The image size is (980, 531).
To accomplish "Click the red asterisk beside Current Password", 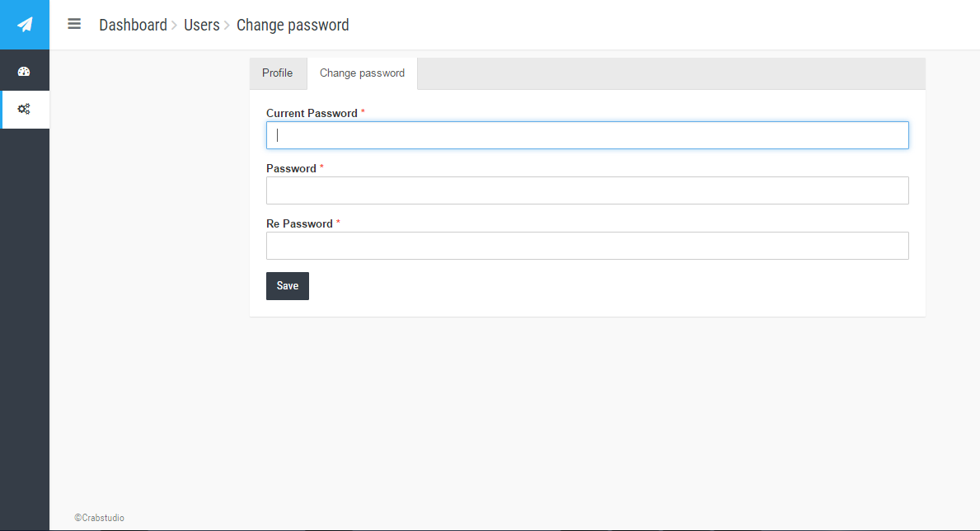I will pyautogui.click(x=363, y=112).
